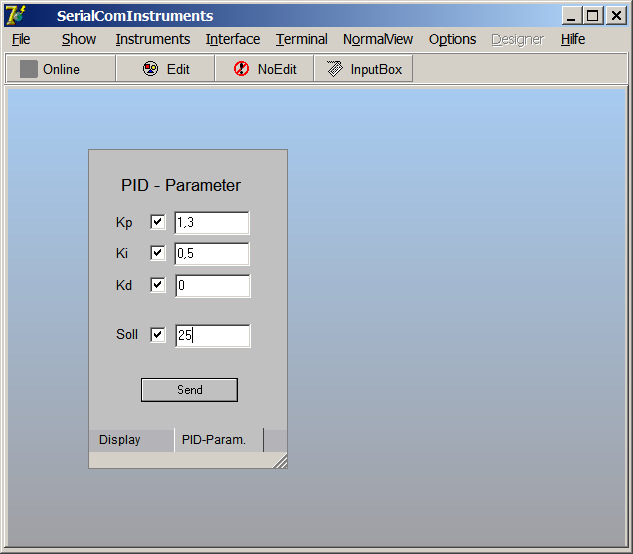Open the File menu
This screenshot has width=633, height=554.
pyautogui.click(x=21, y=39)
